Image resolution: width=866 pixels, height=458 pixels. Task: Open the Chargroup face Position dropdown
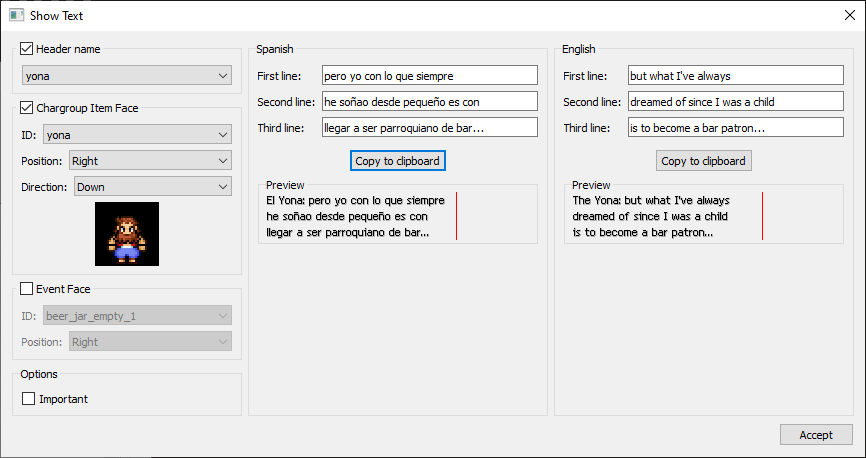pyautogui.click(x=149, y=161)
